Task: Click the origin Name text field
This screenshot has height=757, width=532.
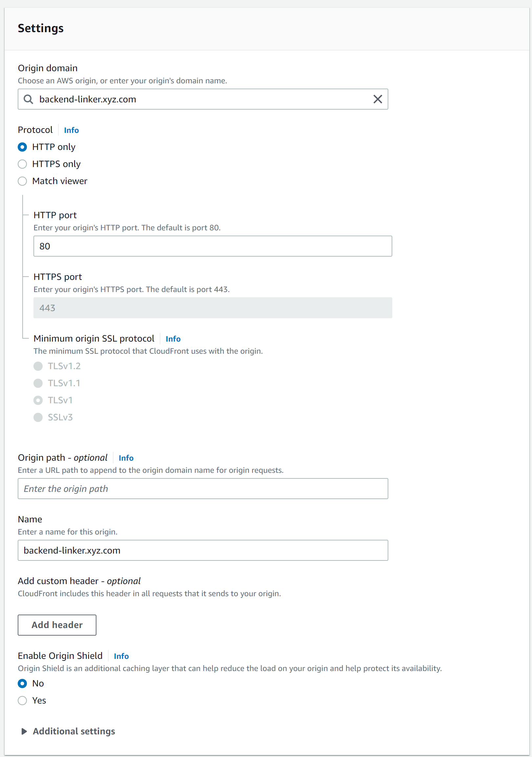Action: tap(203, 550)
